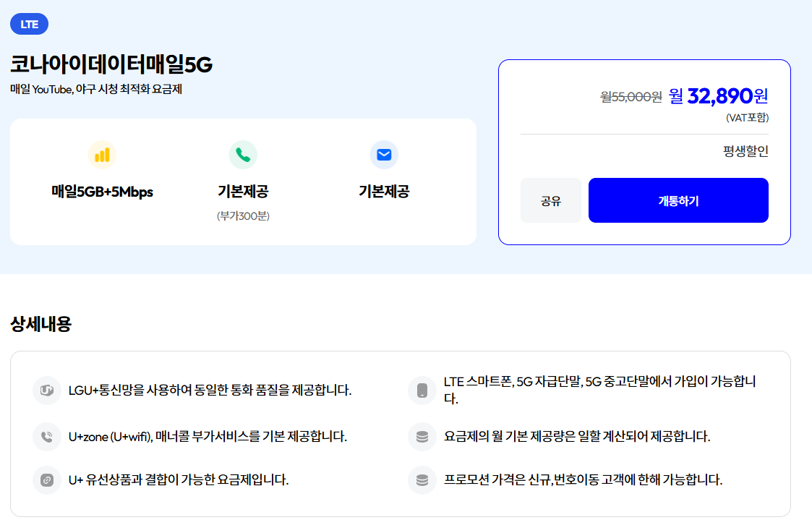Click the green phone call icon
812x525 pixels.
[x=243, y=155]
